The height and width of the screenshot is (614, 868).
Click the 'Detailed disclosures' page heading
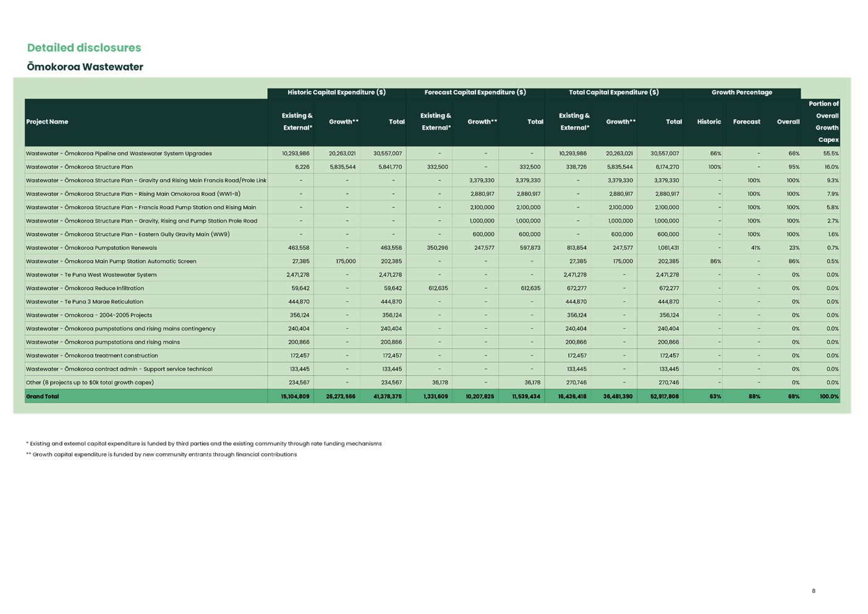tap(84, 48)
